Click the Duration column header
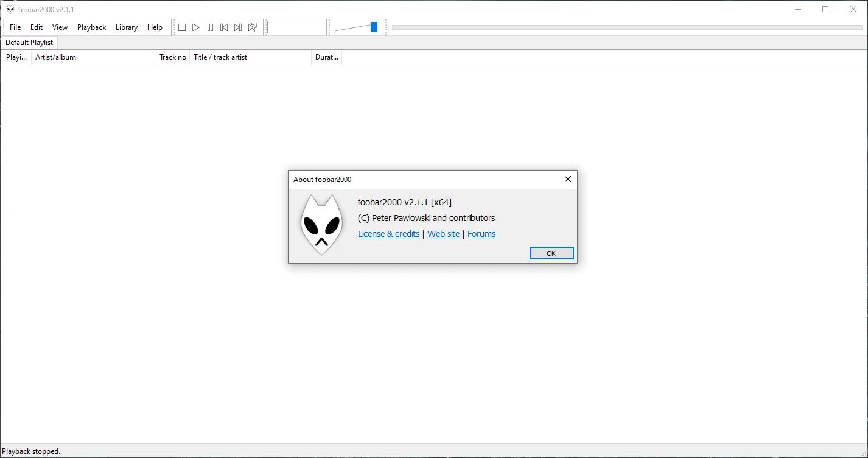Screen dimensions: 868x458 tap(327, 57)
